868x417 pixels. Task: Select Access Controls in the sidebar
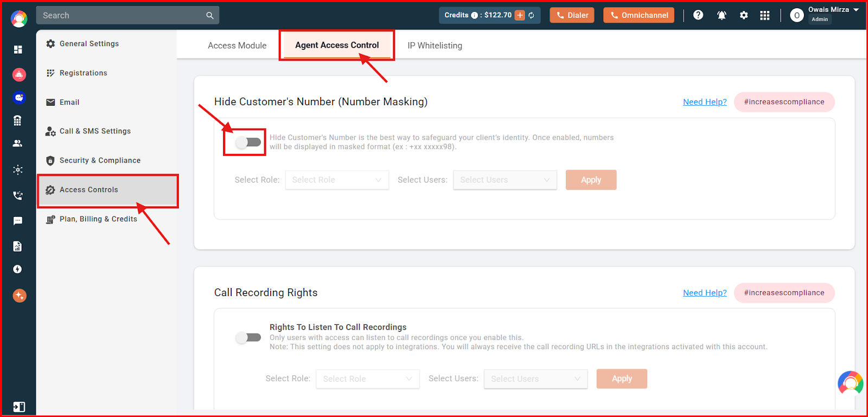(107, 190)
